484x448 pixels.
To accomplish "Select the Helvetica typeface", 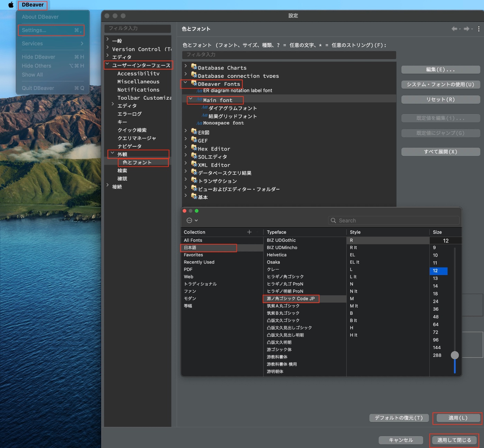I will 305,255.
